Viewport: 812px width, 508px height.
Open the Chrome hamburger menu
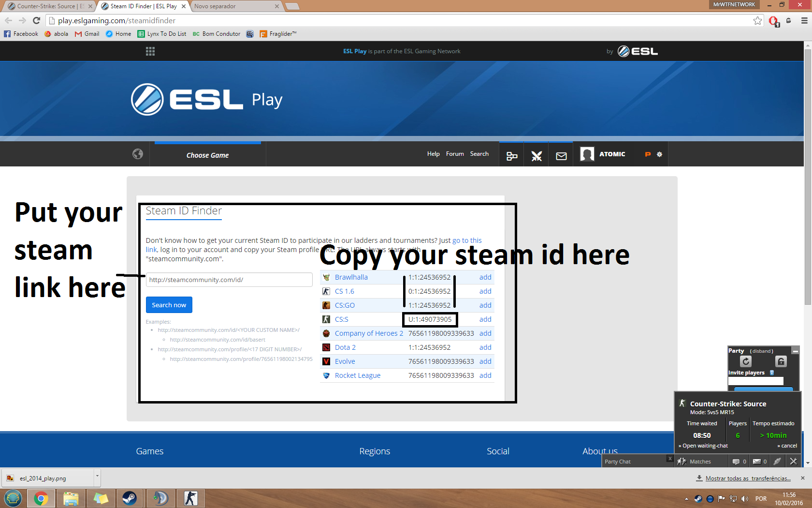(x=804, y=20)
